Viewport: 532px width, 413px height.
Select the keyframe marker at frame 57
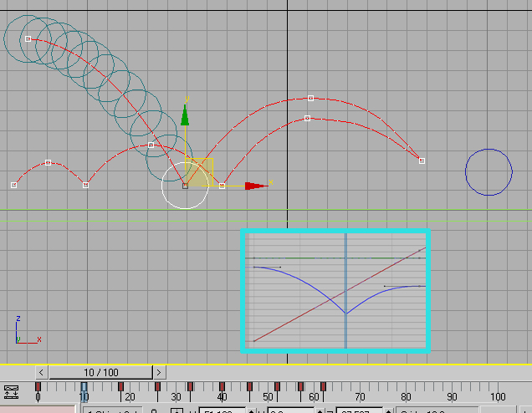[300, 387]
